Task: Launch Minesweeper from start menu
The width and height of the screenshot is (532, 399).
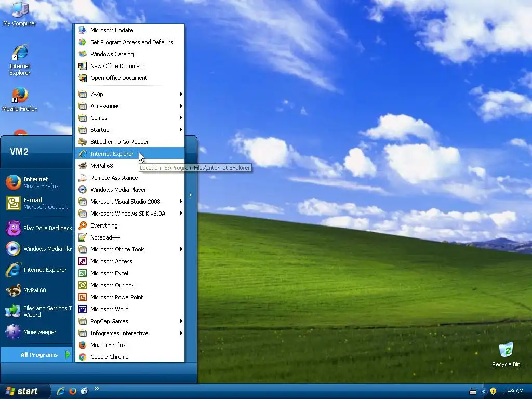Action: pos(37,332)
